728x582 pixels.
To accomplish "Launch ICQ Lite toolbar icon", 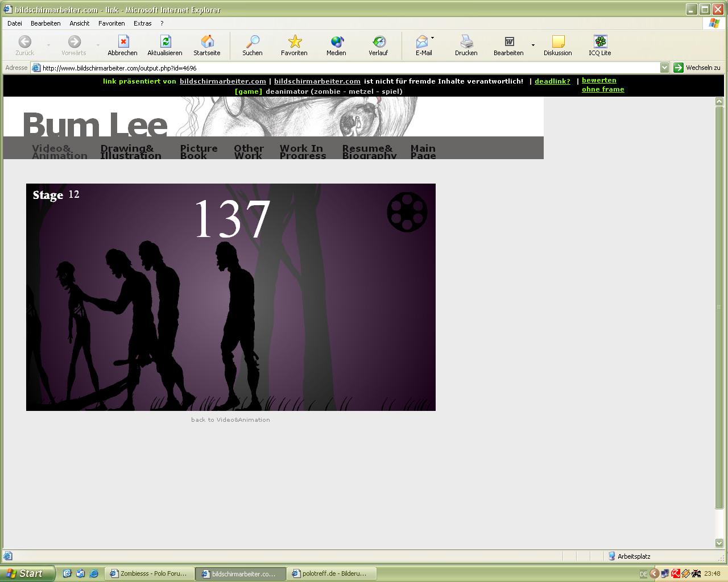I will click(600, 41).
